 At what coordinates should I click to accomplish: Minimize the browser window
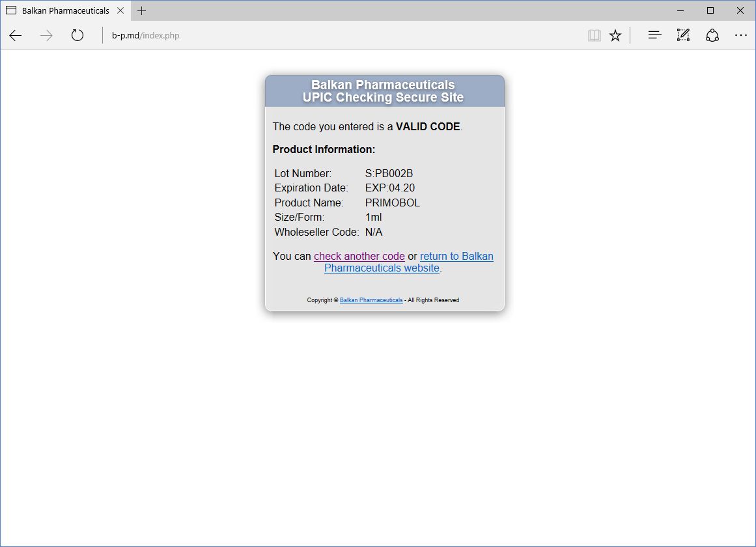coord(680,10)
